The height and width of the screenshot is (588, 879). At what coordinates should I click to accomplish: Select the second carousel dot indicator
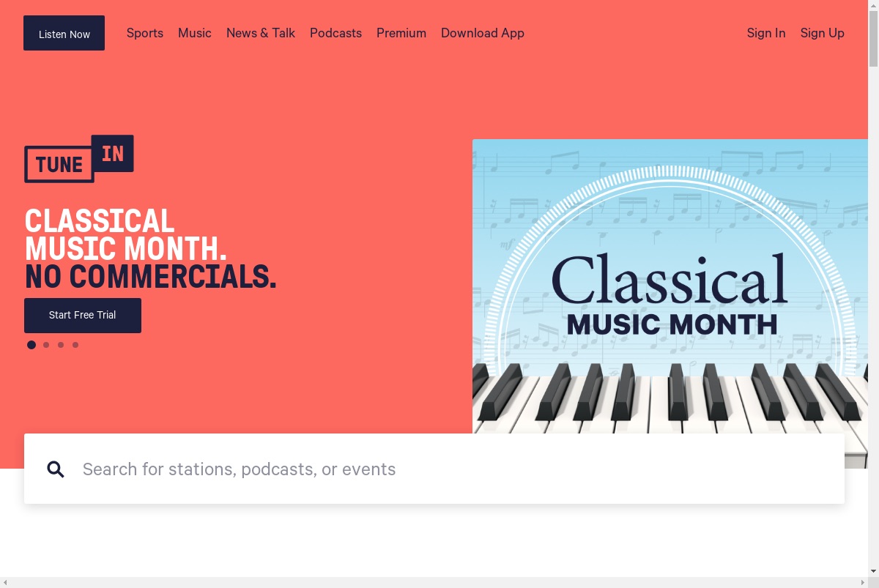46,345
